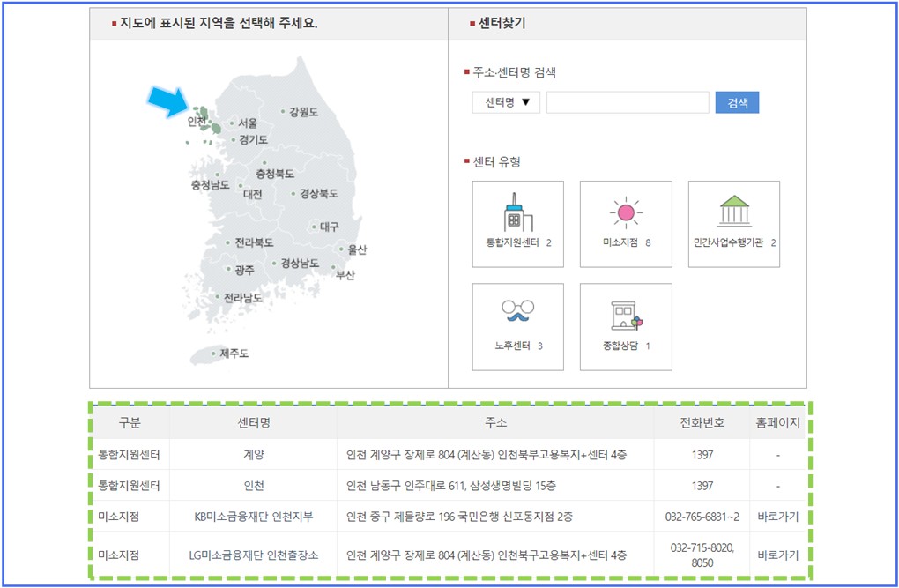Choose the 민간사업수행기관 building icon card
This screenshot has height=588, width=899.
click(x=734, y=224)
